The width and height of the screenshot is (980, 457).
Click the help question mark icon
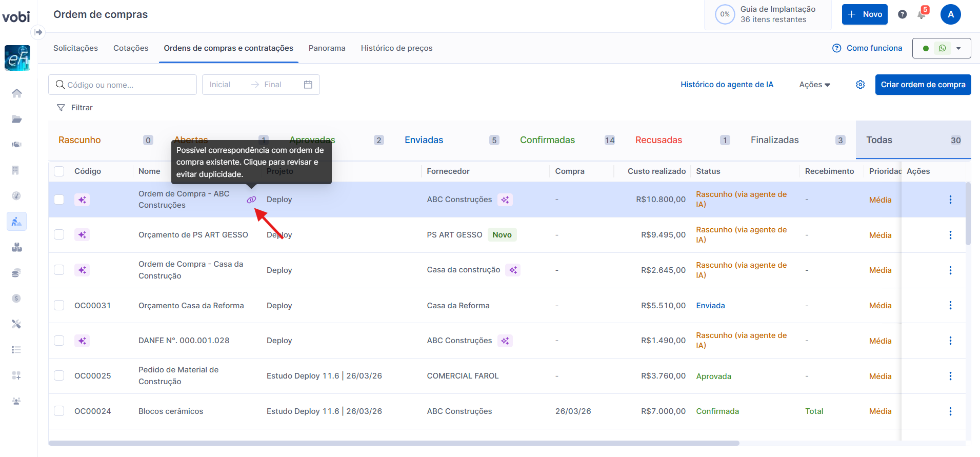[903, 14]
